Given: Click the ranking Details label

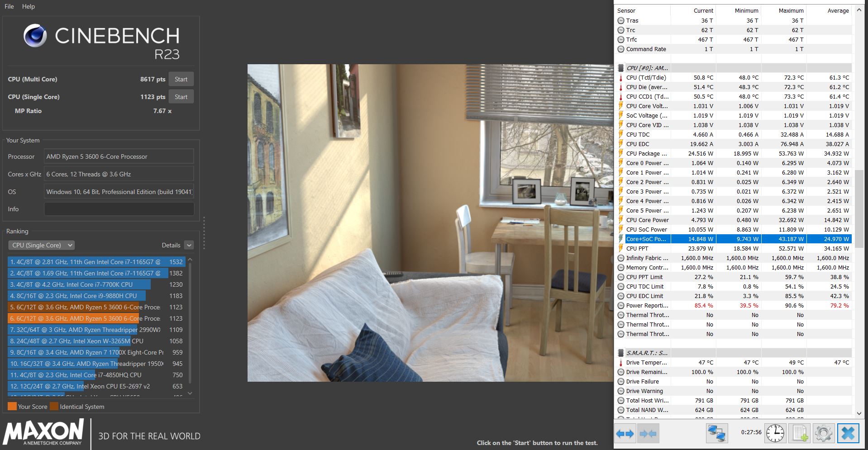Looking at the screenshot, I should pos(171,245).
